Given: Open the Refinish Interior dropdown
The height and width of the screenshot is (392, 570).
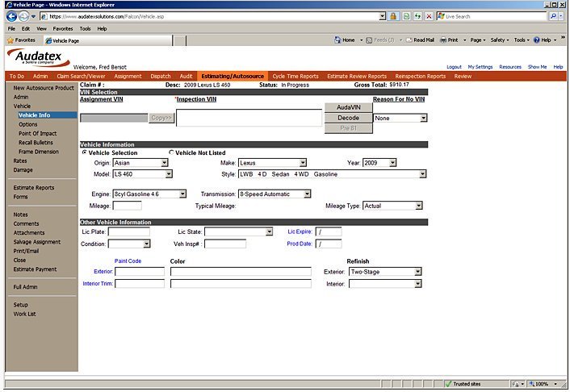Looking at the screenshot, I should [x=385, y=284].
